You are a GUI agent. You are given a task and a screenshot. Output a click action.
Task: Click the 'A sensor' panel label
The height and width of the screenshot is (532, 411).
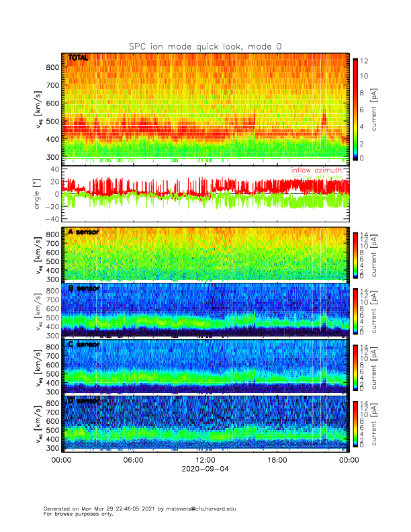pos(83,232)
